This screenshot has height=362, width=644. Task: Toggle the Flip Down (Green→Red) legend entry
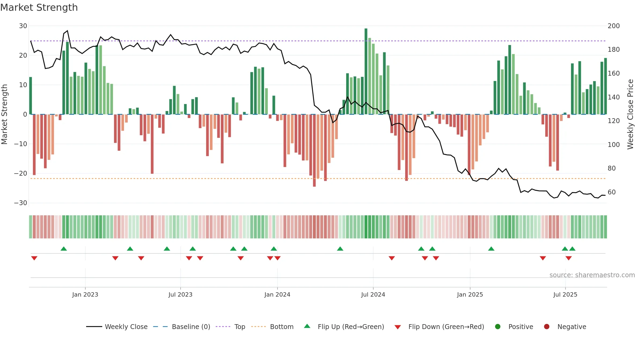(x=439, y=327)
